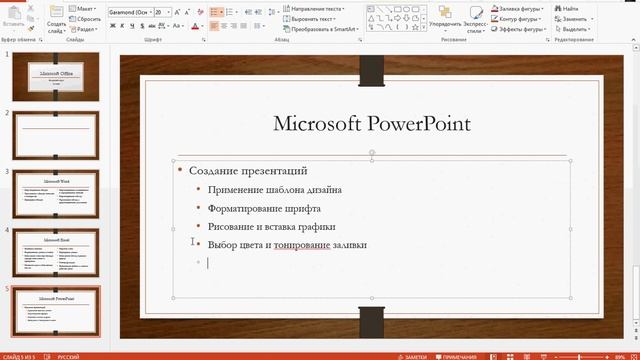640x360 pixels.
Task: Toggle Strikethrough (abc) formatting
Action: [x=151, y=26]
